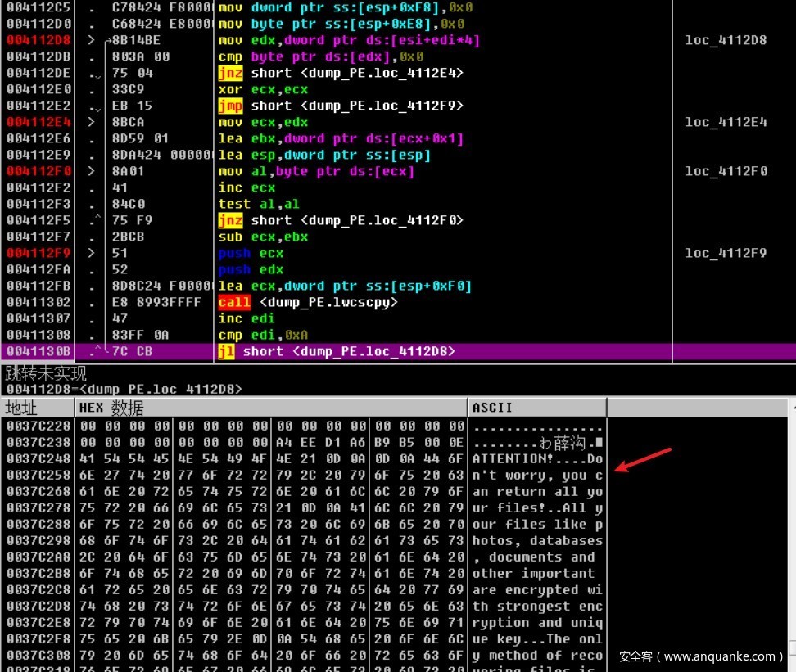Select dump address 0037C248

tap(38, 458)
